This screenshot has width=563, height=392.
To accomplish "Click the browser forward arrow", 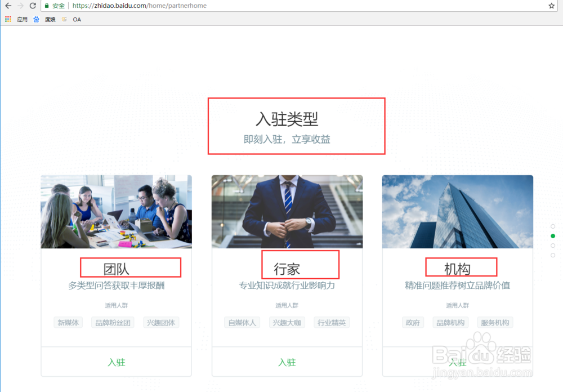I will (20, 6).
